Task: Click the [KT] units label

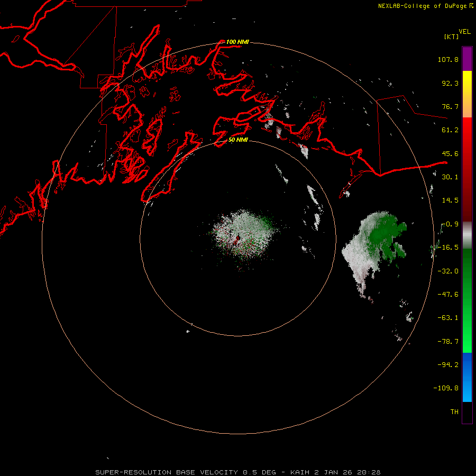Action: pyautogui.click(x=452, y=36)
